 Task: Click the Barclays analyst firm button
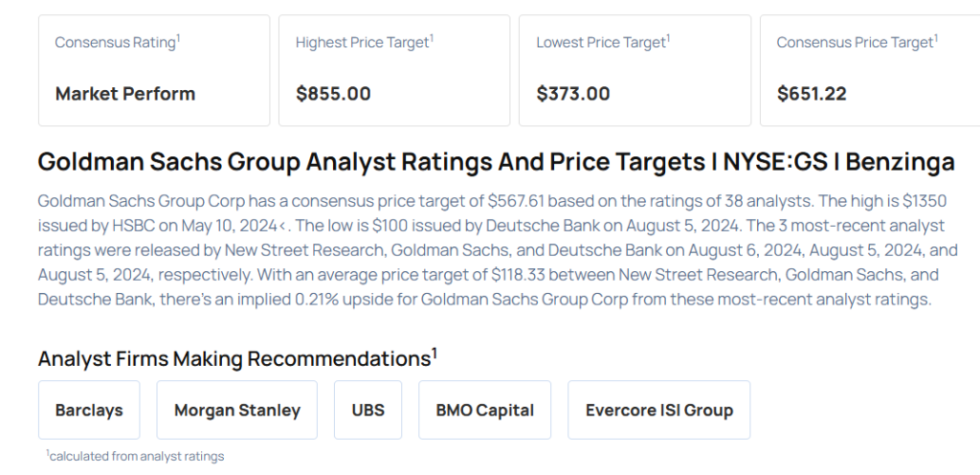tap(89, 410)
